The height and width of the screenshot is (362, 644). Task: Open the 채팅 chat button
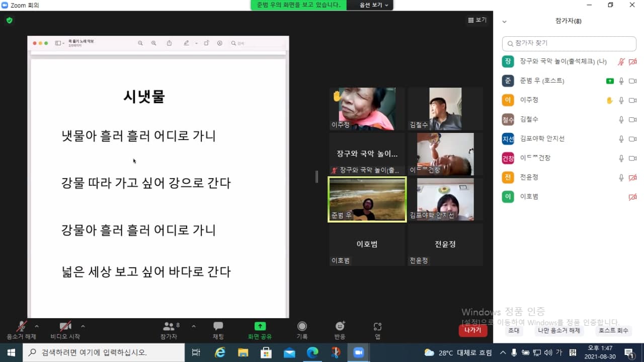[218, 330]
